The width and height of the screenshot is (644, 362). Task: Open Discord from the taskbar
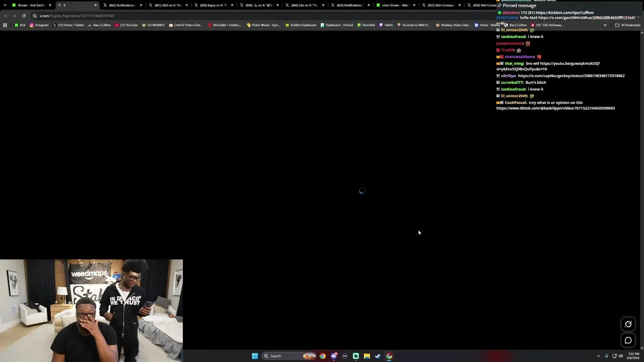click(334, 356)
